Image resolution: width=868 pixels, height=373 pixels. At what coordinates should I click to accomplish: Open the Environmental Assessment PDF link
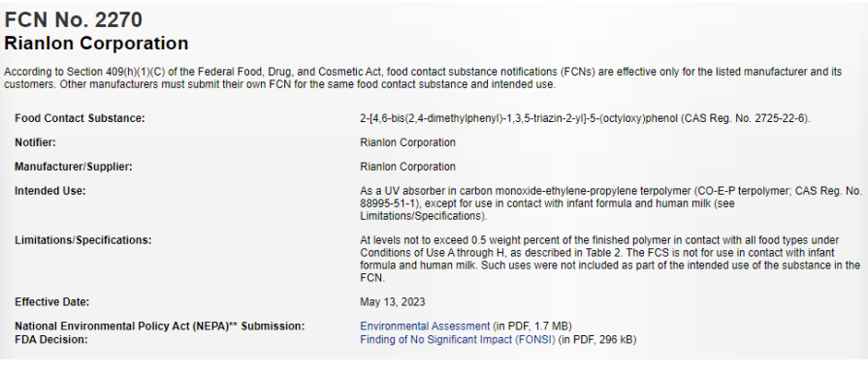[x=425, y=326]
